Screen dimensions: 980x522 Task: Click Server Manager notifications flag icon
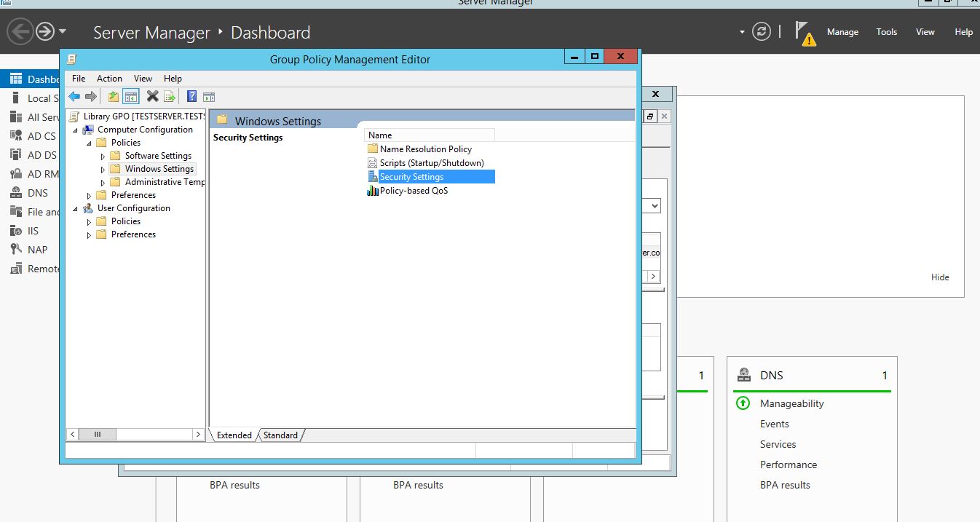pos(804,32)
